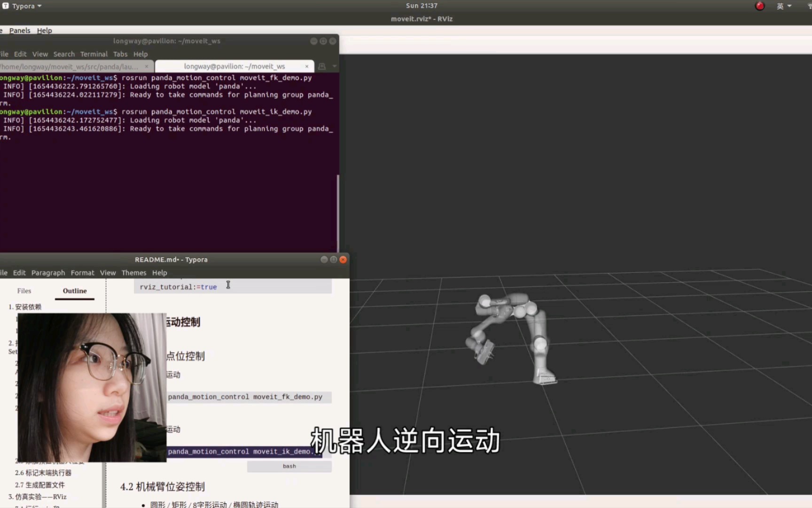Jump to outline item 2.7 生成配置文件

point(40,485)
